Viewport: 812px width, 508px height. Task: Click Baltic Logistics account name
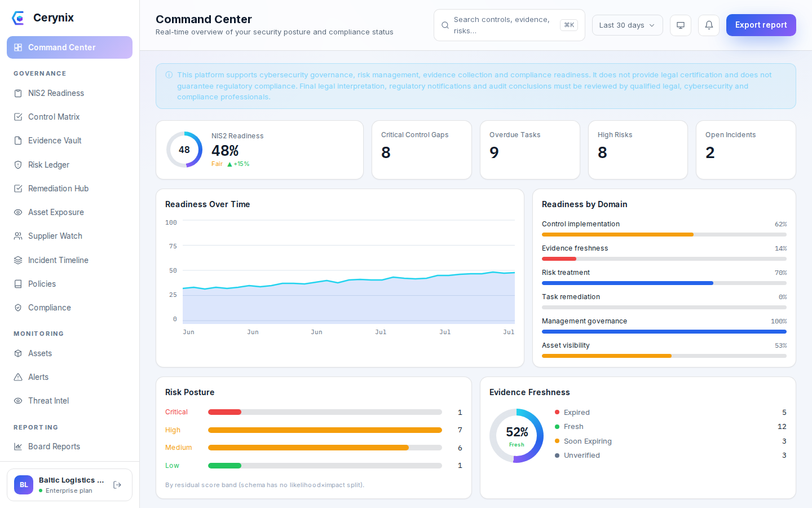(72, 480)
